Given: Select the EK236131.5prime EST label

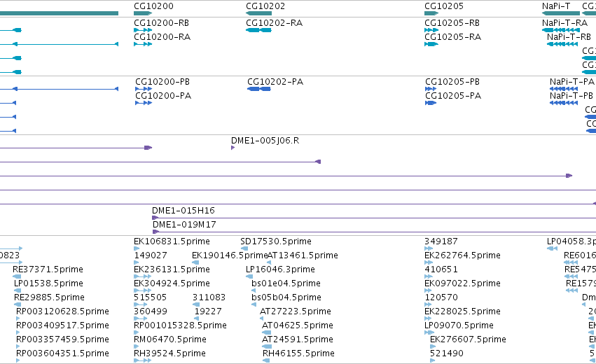Looking at the screenshot, I should point(172,269).
